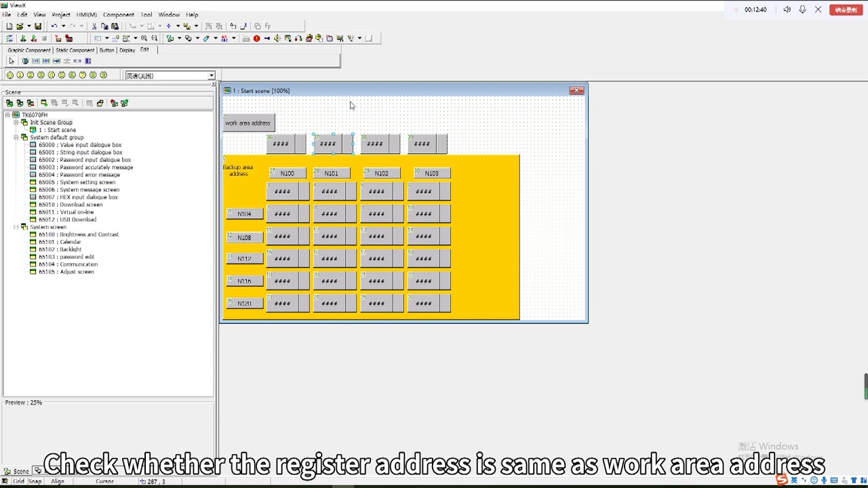This screenshot has height=488, width=868.
Task: Select 65012 : USB Download tree item
Action: pyautogui.click(x=67, y=220)
